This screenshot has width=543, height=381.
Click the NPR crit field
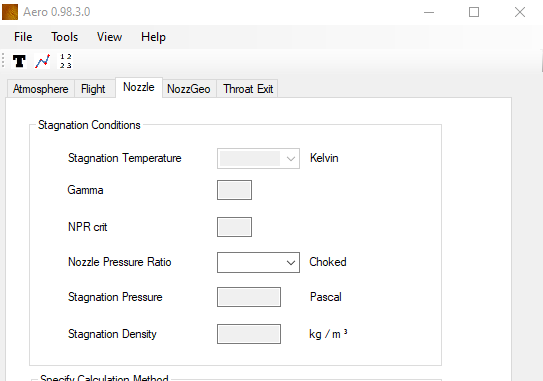(x=234, y=227)
